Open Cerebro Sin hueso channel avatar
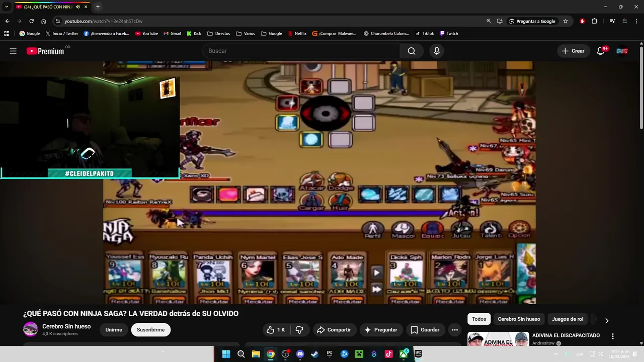The height and width of the screenshot is (362, 644). coord(30,329)
